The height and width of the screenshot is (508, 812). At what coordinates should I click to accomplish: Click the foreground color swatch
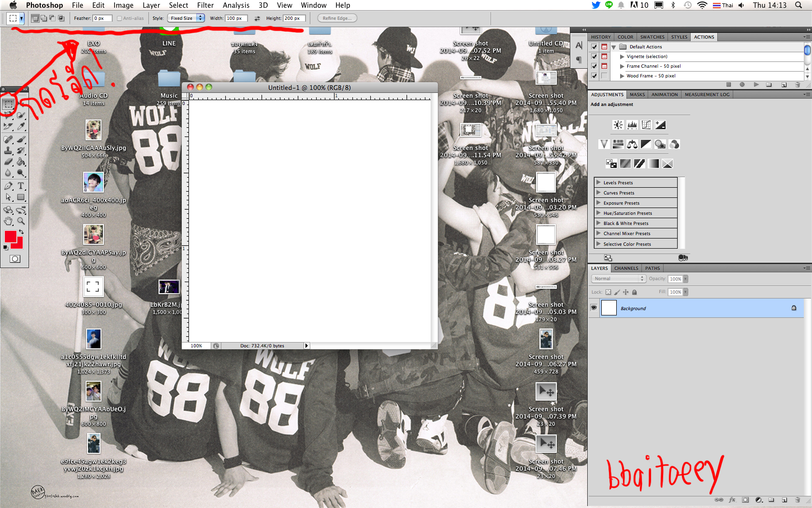10,237
